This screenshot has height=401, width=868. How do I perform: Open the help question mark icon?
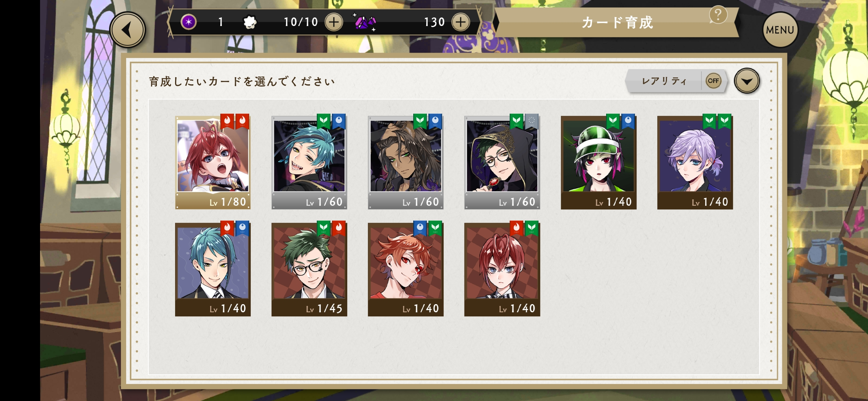pos(718,15)
